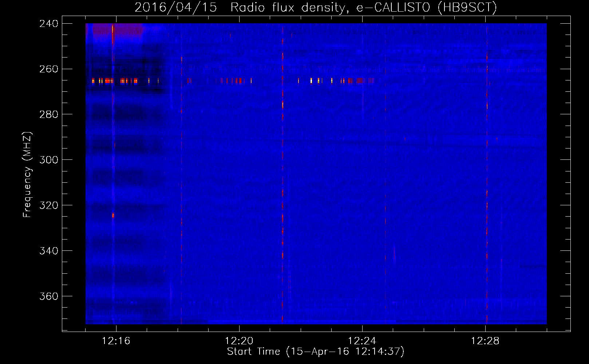Click the plot title '2016/04/15 Radio flux density'

pos(316,7)
